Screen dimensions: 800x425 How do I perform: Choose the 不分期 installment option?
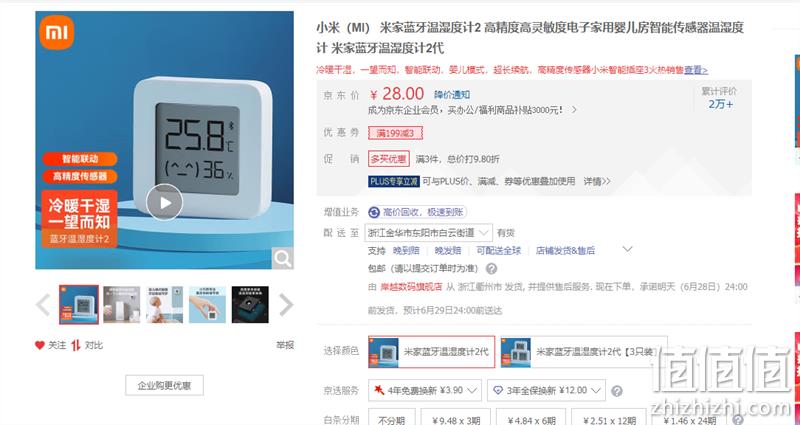point(392,418)
